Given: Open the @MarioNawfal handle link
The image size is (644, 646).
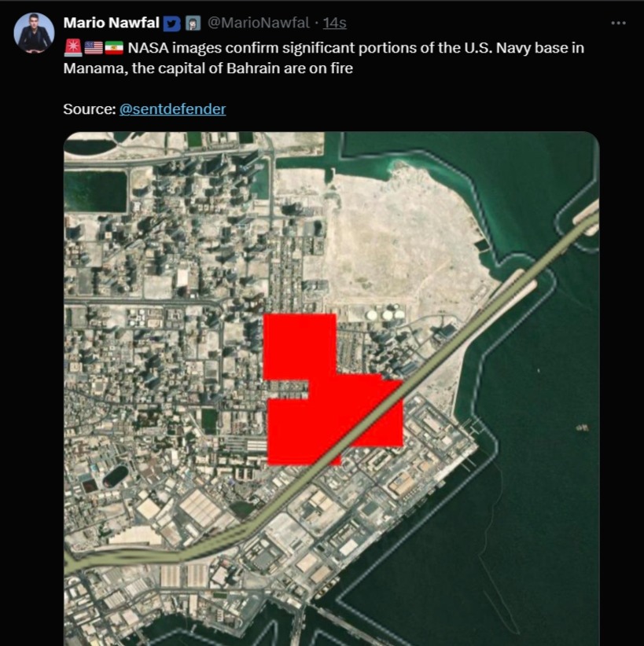Looking at the screenshot, I should (258, 23).
